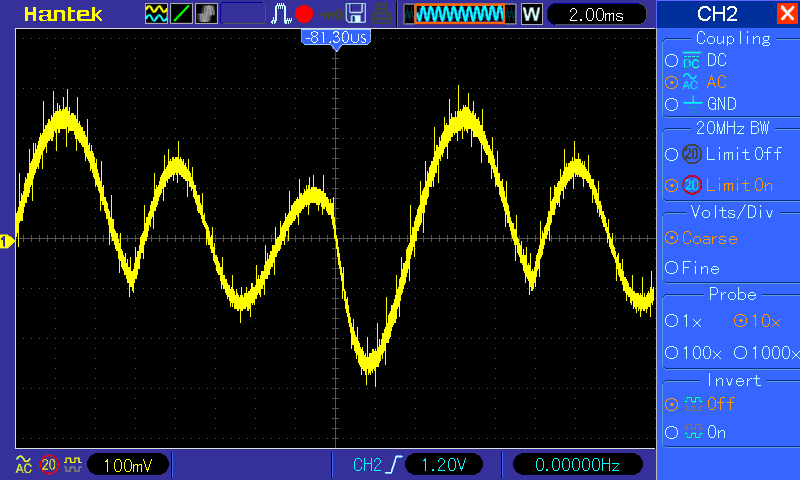The width and height of the screenshot is (800, 480).
Task: Click the GND ground symbol icon
Action: tap(692, 104)
